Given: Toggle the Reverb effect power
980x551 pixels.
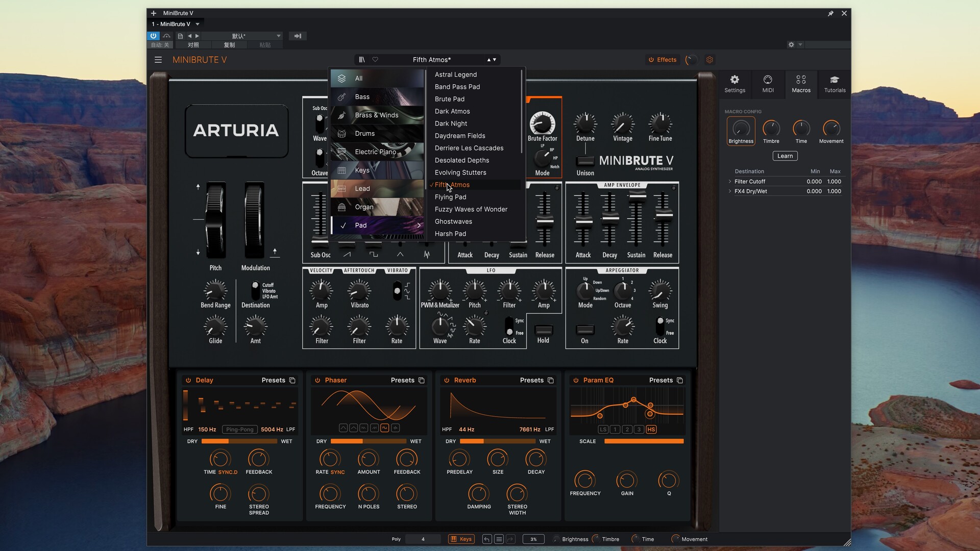Looking at the screenshot, I should 447,380.
